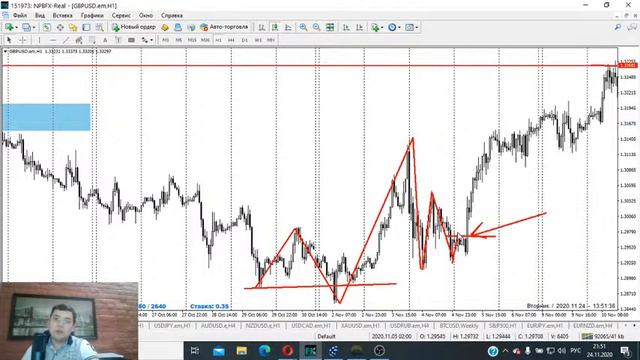This screenshot has width=640, height=360.
Task: Open Opera browser in taskbar
Action: pyautogui.click(x=287, y=351)
